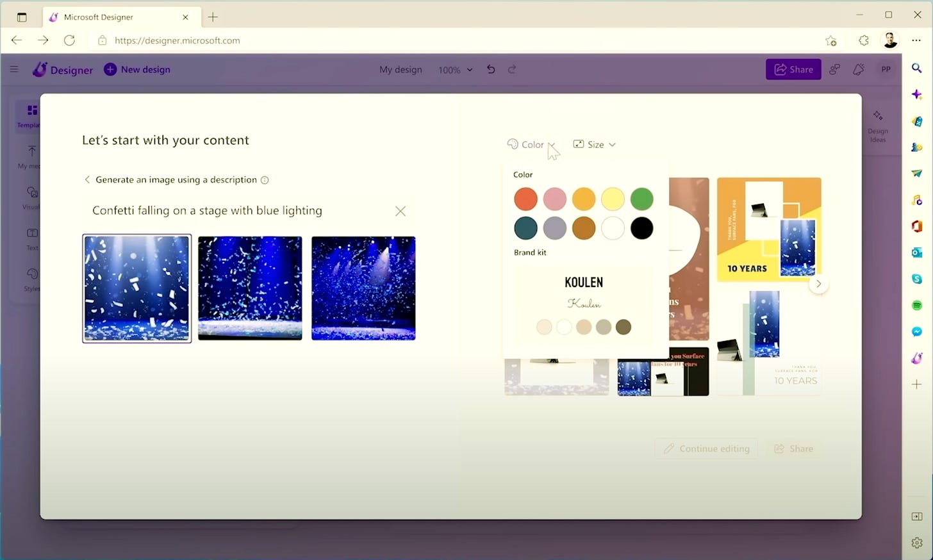Open Outlook in Edge sidebar
Viewport: 933px width, 560px height.
917,252
